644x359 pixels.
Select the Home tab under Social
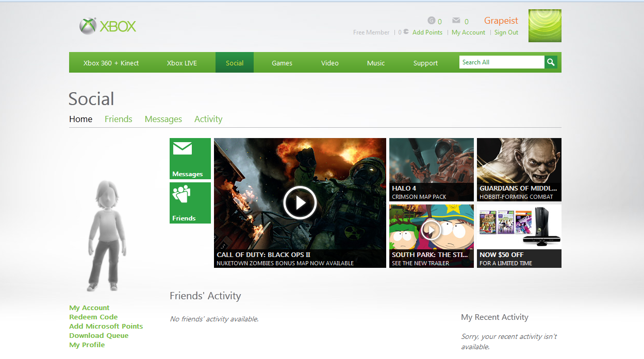[81, 119]
